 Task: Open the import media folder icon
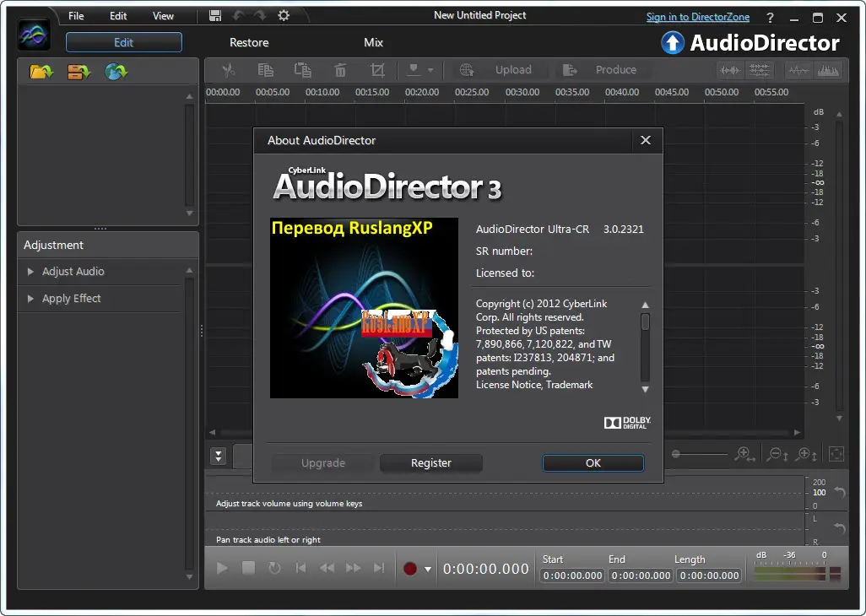point(41,72)
